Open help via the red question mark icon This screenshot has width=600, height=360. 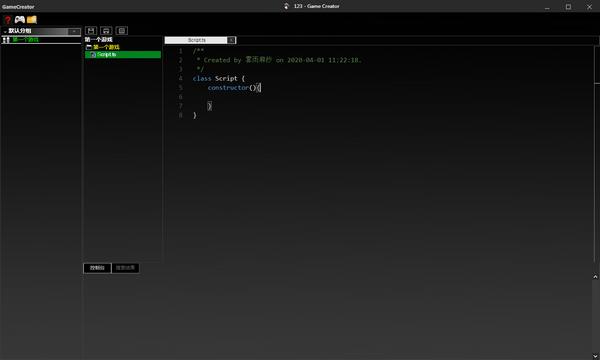[8, 20]
